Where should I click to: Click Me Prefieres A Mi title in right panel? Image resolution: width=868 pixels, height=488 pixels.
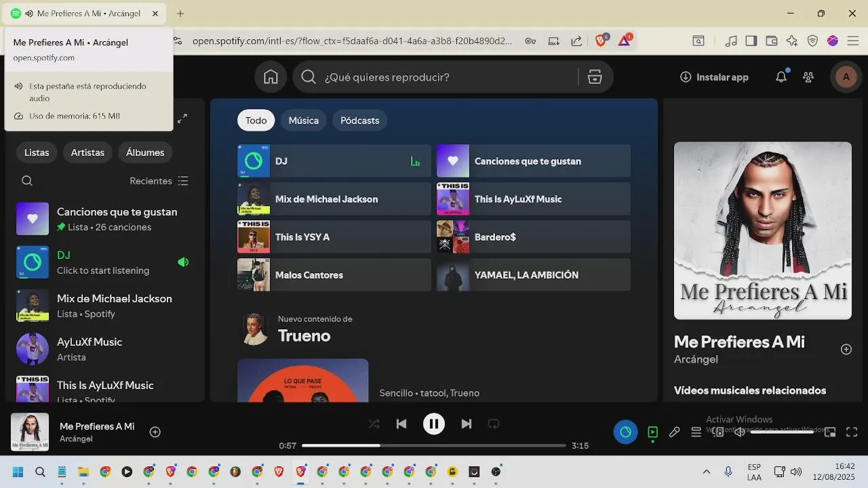click(x=739, y=342)
